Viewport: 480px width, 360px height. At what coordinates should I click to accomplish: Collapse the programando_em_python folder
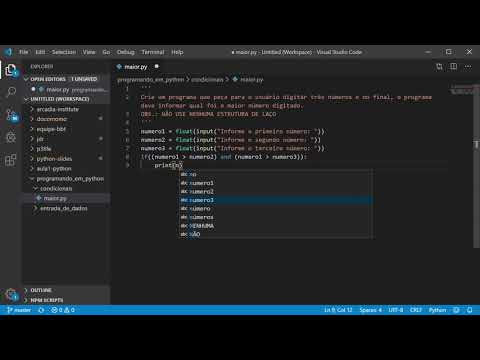click(x=70, y=179)
